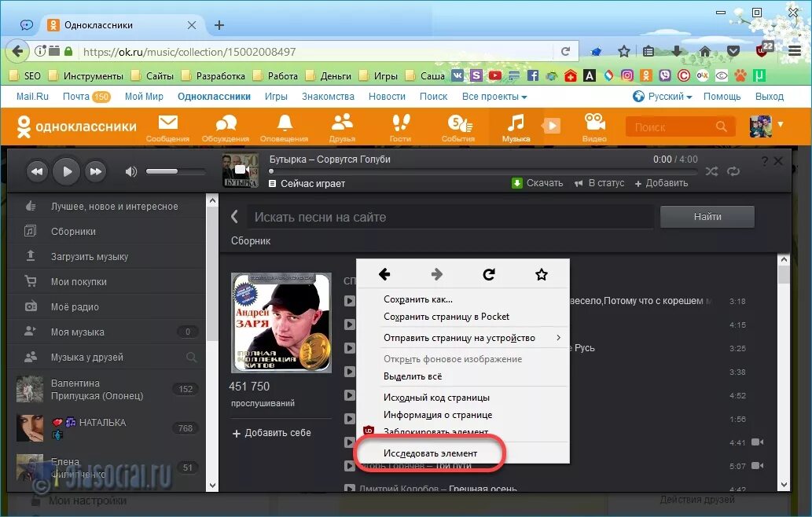Toggle shuffle playback mode
Screen dimensions: 812x517
[711, 171]
